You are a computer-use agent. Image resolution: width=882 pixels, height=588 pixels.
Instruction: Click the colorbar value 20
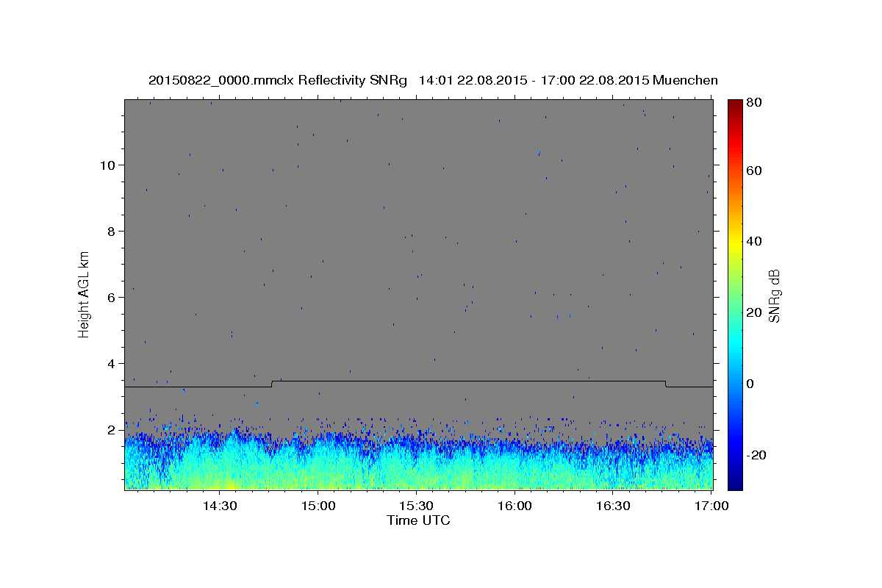[753, 312]
